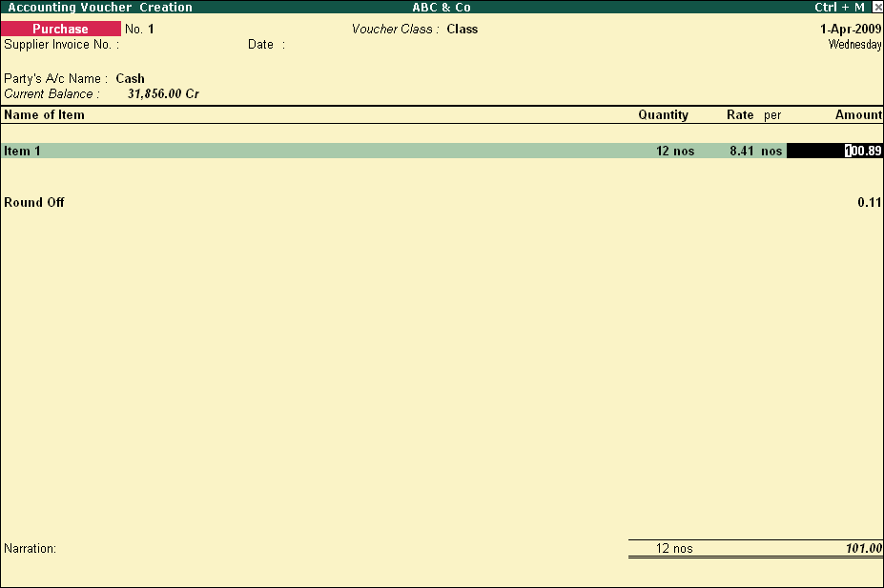Click the highlighted 100.89 amount field
Image resolution: width=884 pixels, height=588 pixels.
click(x=834, y=151)
